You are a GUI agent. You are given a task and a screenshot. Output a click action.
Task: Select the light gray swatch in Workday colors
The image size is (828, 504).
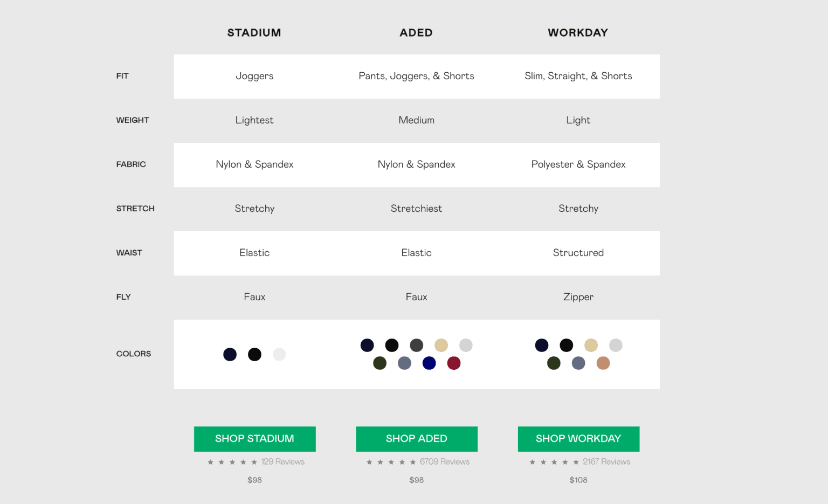click(616, 345)
